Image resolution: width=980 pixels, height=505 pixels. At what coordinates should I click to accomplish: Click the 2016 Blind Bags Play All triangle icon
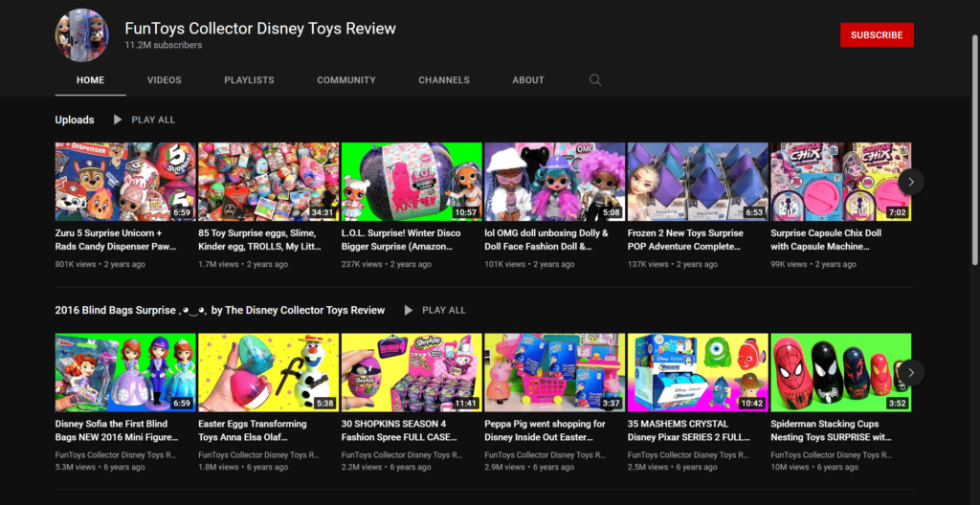click(x=408, y=310)
